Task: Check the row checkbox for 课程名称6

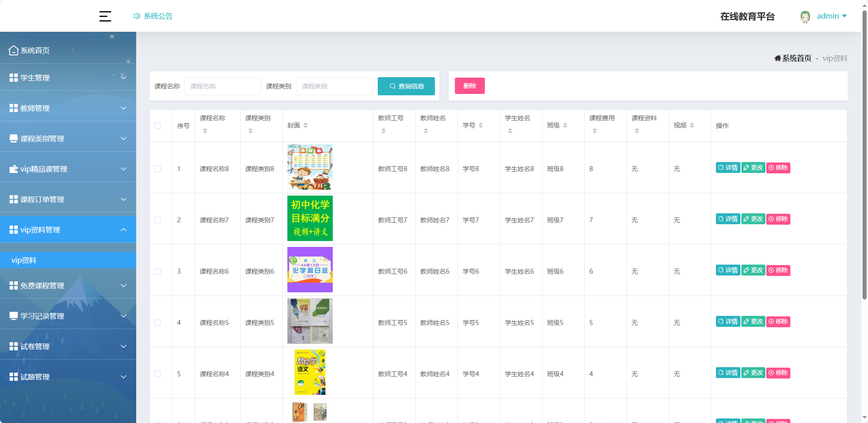Action: pos(158,271)
